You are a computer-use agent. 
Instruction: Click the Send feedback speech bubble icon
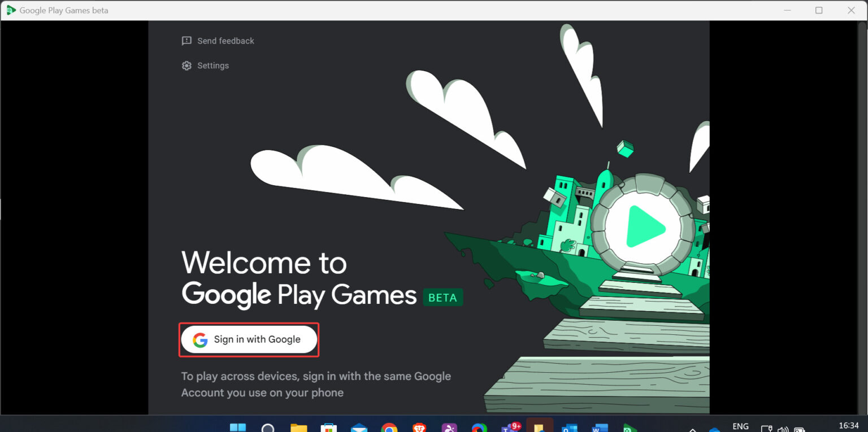(186, 41)
